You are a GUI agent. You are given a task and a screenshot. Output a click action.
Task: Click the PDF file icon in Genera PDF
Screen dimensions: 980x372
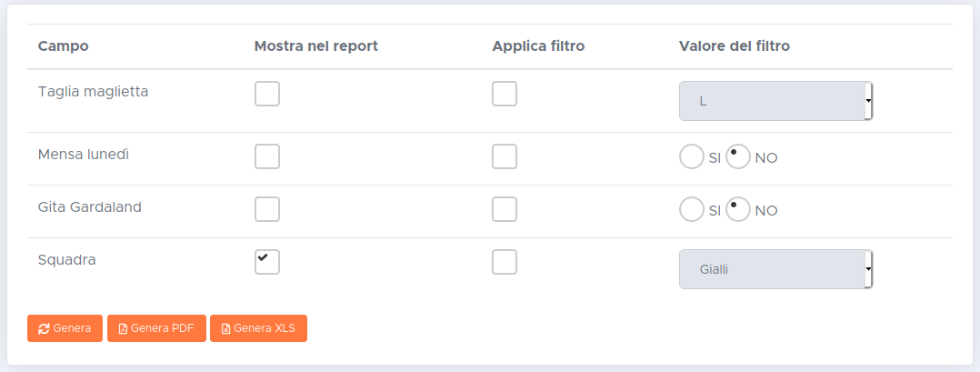(123, 328)
